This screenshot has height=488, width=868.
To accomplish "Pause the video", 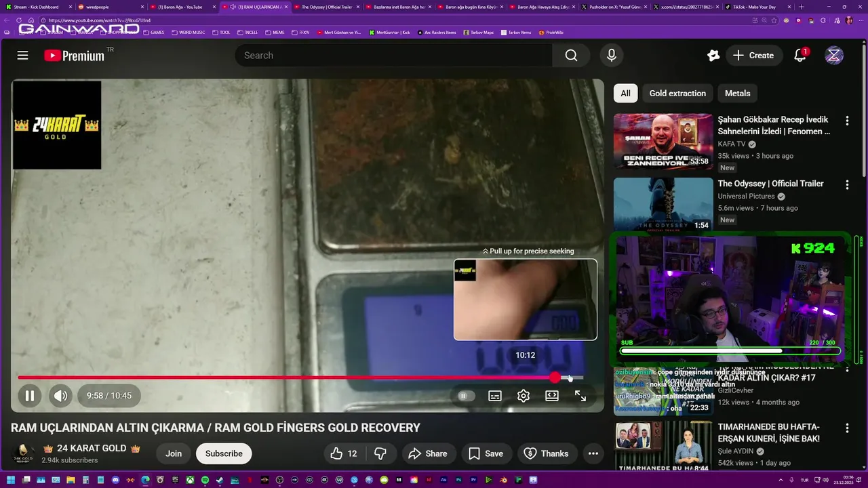I will [x=30, y=396].
